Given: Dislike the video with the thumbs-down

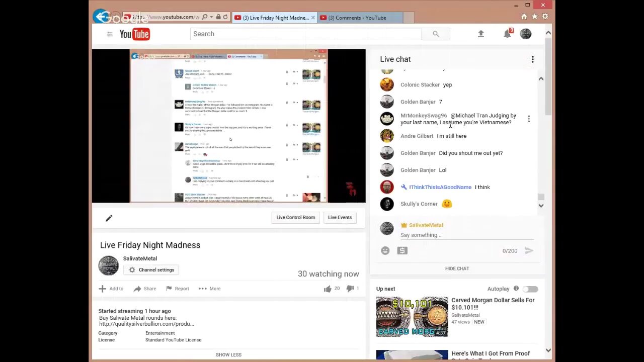Looking at the screenshot, I should pos(350,289).
